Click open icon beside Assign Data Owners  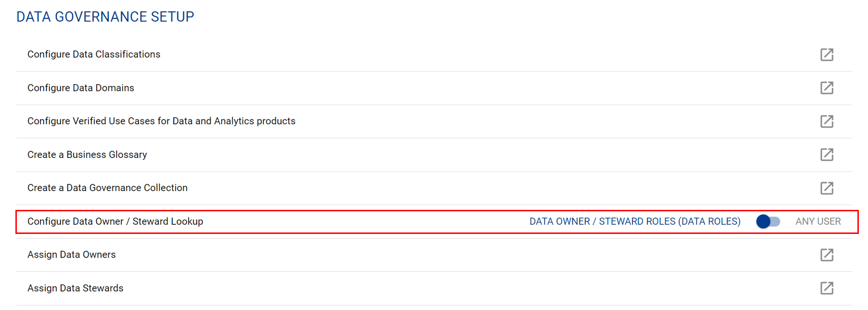point(827,255)
